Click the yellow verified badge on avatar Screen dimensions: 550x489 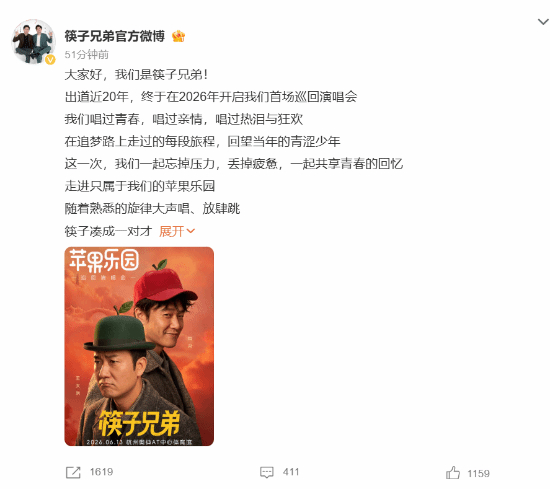click(50, 60)
